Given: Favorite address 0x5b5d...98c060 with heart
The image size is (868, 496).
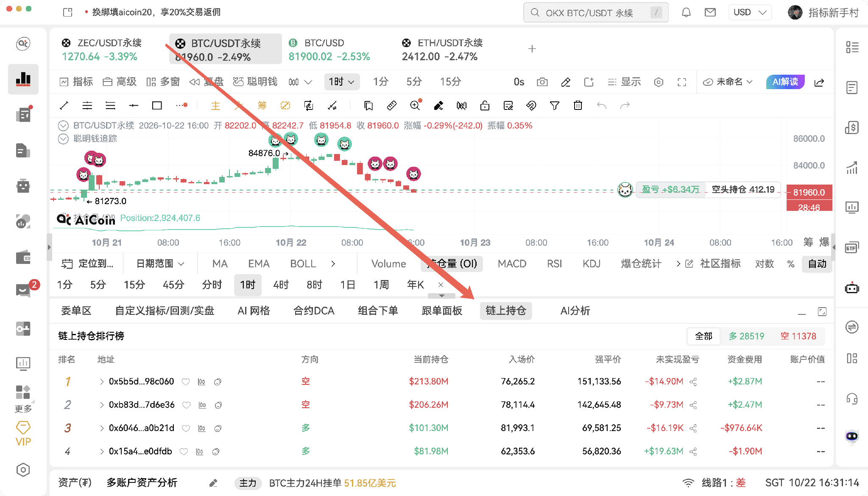Looking at the screenshot, I should tap(186, 382).
